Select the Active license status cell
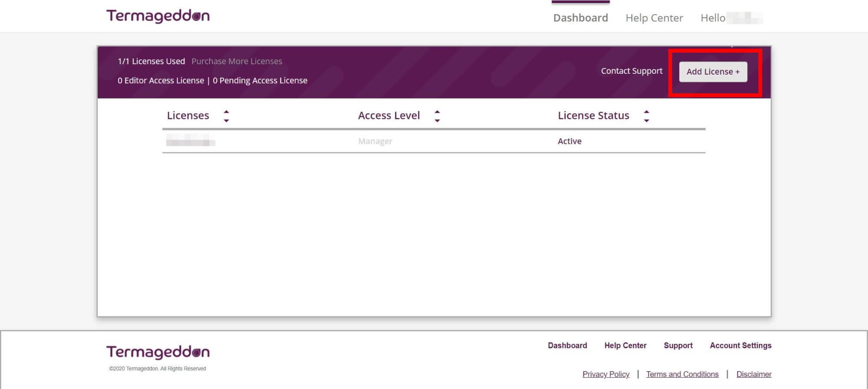Image resolution: width=868 pixels, height=389 pixels. pyautogui.click(x=570, y=141)
